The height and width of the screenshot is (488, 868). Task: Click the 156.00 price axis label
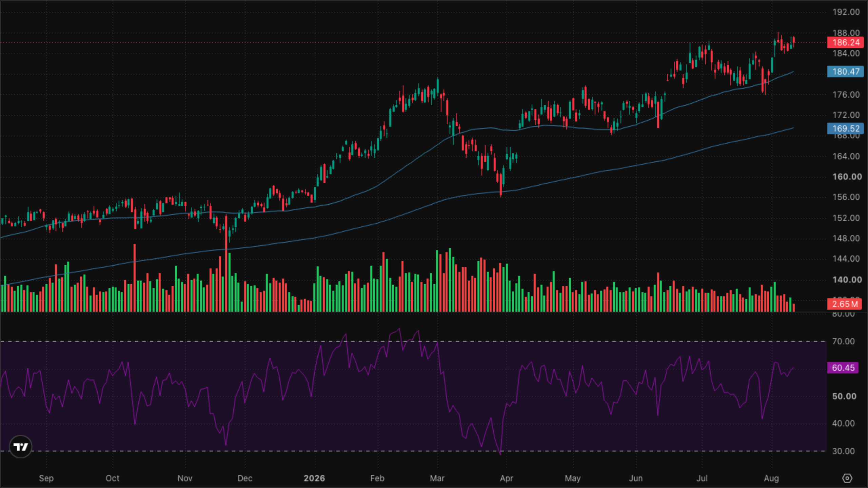point(846,197)
